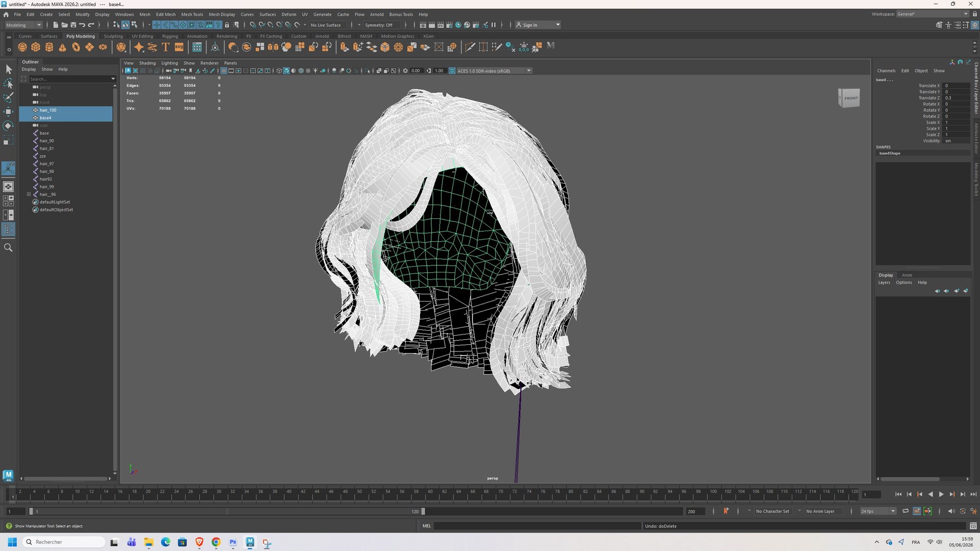The image size is (980, 551).
Task: Toggle playback looping mode
Action: pos(905,511)
